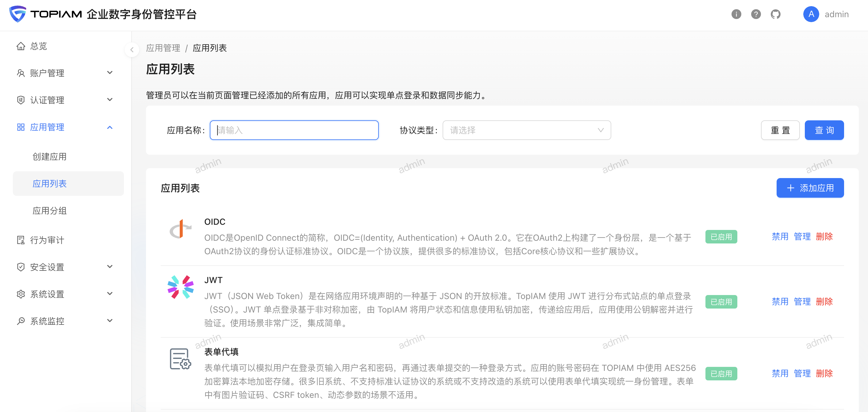Click the info icon in header
Image resolution: width=868 pixels, height=412 pixels.
[x=736, y=14]
